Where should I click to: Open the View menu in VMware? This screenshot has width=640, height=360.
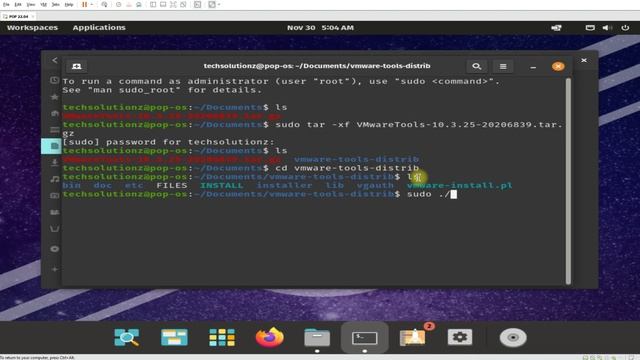[x=31, y=4]
